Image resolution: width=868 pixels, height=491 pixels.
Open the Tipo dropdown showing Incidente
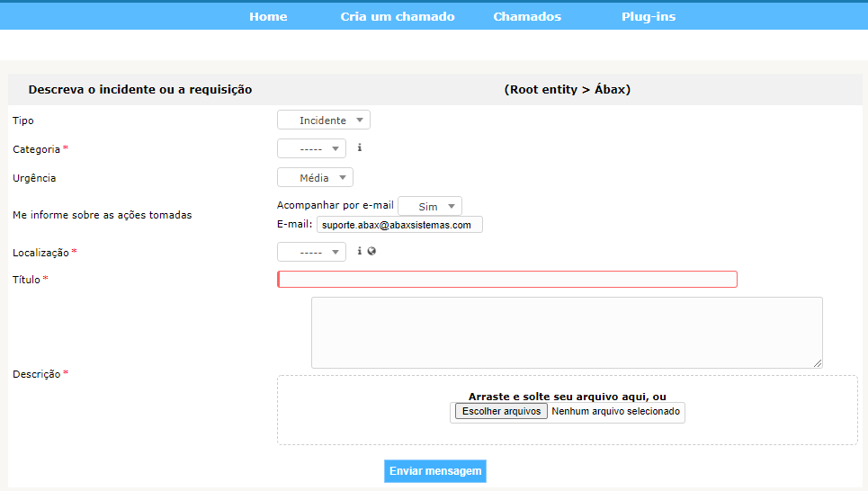pos(323,121)
